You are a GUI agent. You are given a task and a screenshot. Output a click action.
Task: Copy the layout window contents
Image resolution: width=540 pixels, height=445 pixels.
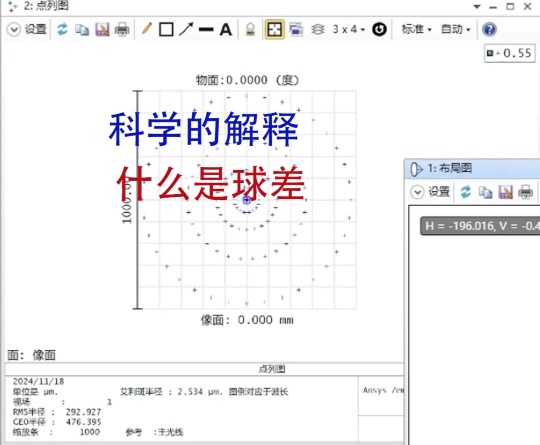486,192
